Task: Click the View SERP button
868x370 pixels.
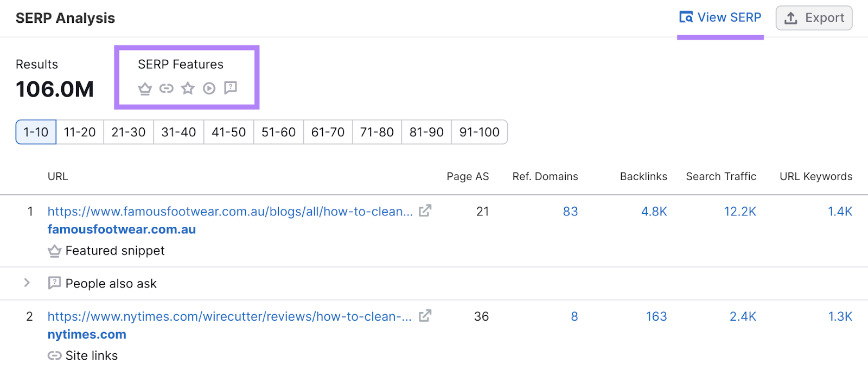Action: pyautogui.click(x=720, y=17)
